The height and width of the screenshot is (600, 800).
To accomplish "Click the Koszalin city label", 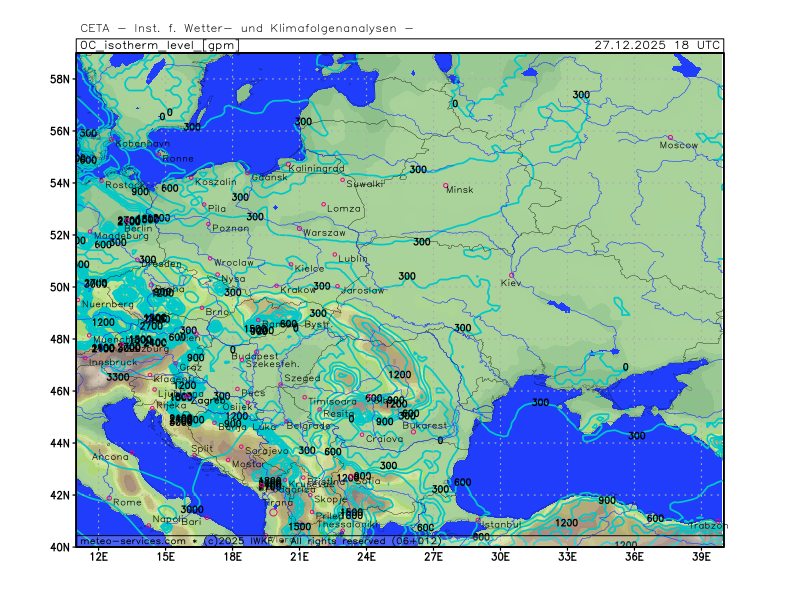I will pos(216,182).
